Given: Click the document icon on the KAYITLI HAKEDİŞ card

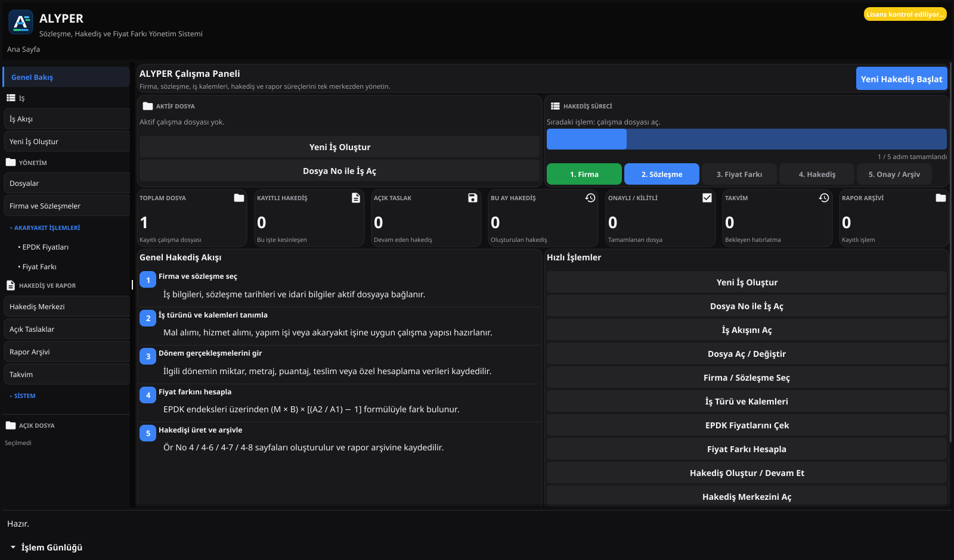Looking at the screenshot, I should [356, 198].
